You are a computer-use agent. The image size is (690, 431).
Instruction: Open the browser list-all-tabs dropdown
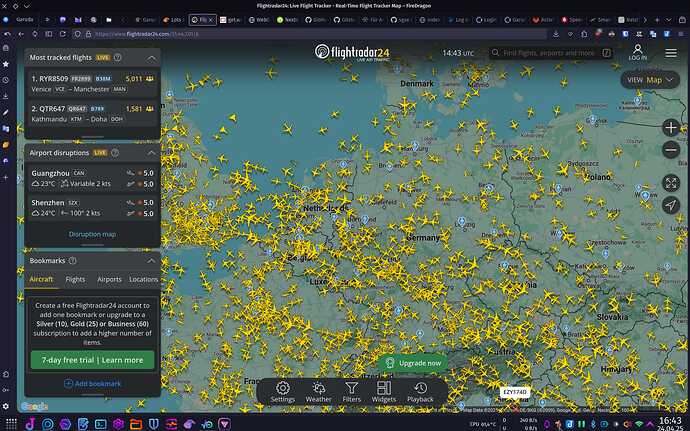(x=669, y=20)
